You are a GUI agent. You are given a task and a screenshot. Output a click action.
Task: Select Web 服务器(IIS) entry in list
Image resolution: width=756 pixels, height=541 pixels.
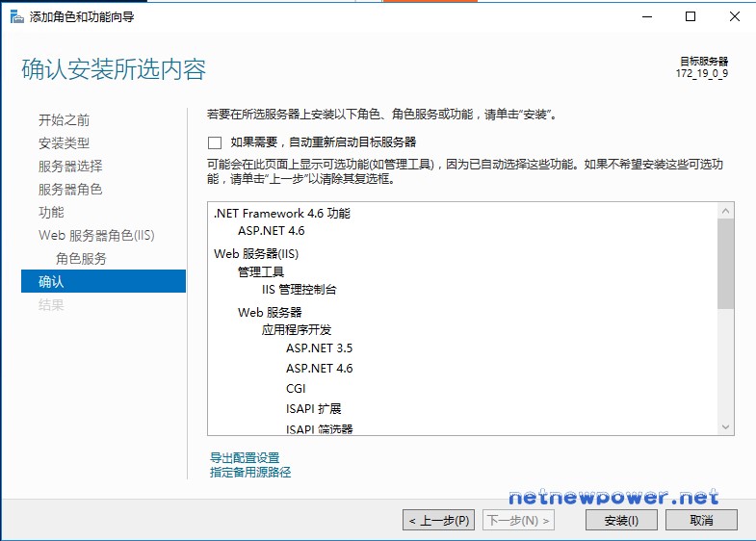pyautogui.click(x=256, y=254)
